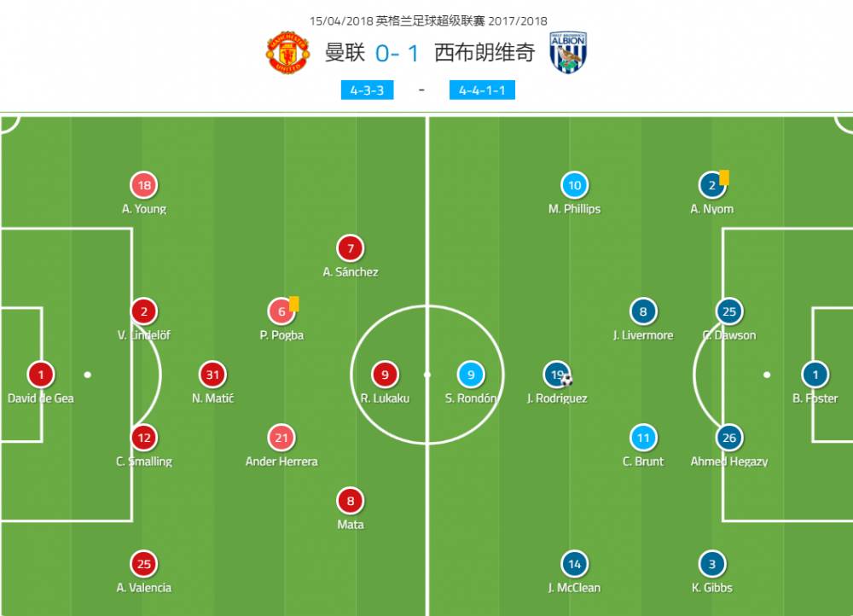Click the 0-1 match score

click(x=397, y=53)
